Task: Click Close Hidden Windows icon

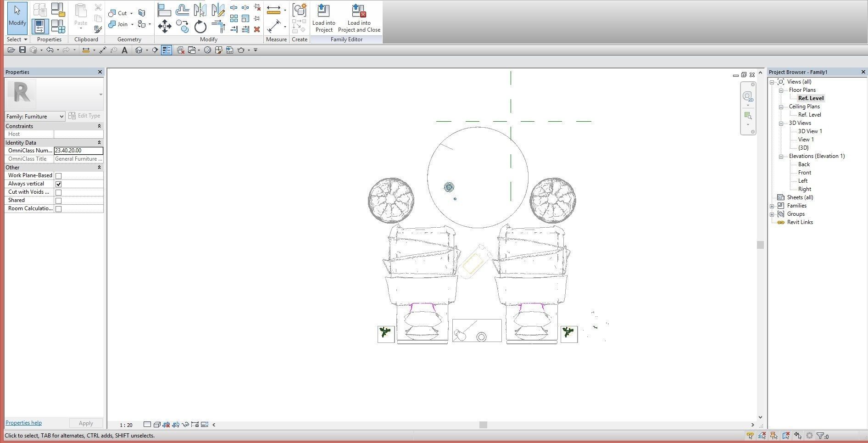Action: point(180,50)
